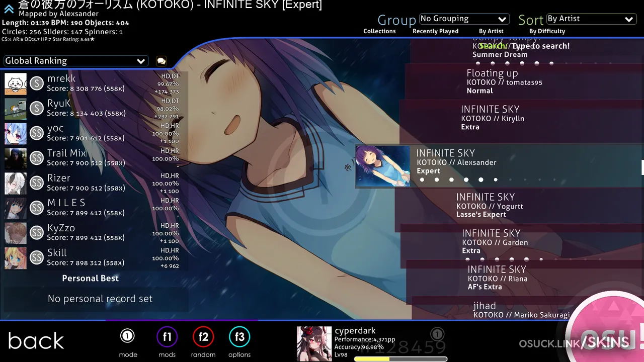This screenshot has width=644, height=362.
Task: Click Skill's player avatar
Action: 16,258
